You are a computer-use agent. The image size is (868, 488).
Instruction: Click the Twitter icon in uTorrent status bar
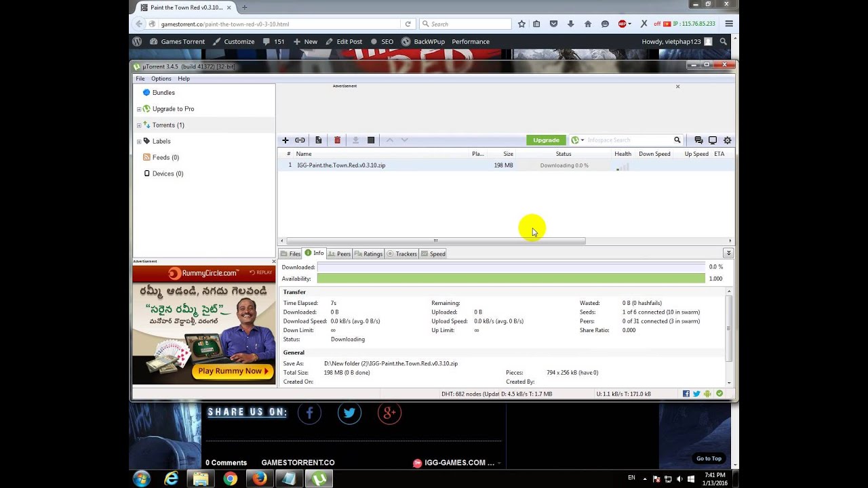click(x=696, y=394)
